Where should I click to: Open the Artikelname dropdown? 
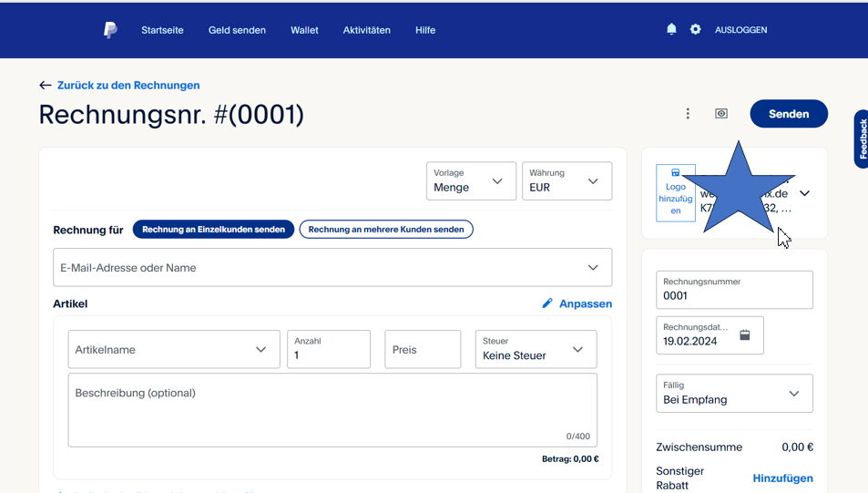174,350
